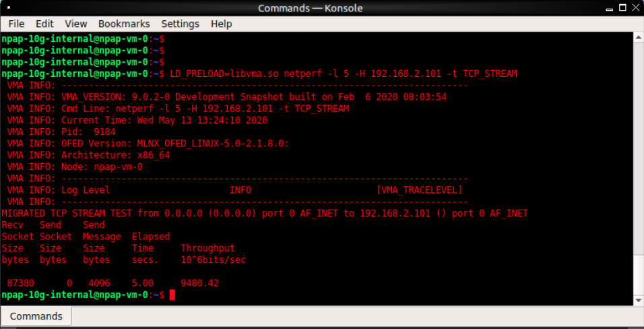Click the terminal scrollbar track

coord(639,169)
